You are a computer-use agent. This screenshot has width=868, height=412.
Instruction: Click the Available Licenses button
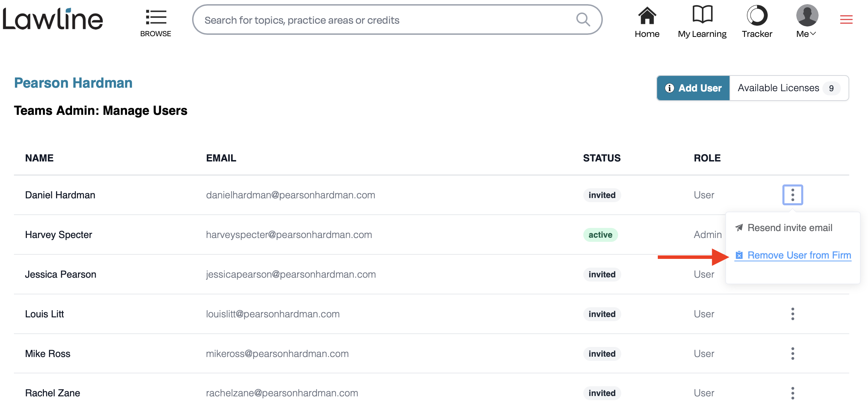[x=789, y=88]
